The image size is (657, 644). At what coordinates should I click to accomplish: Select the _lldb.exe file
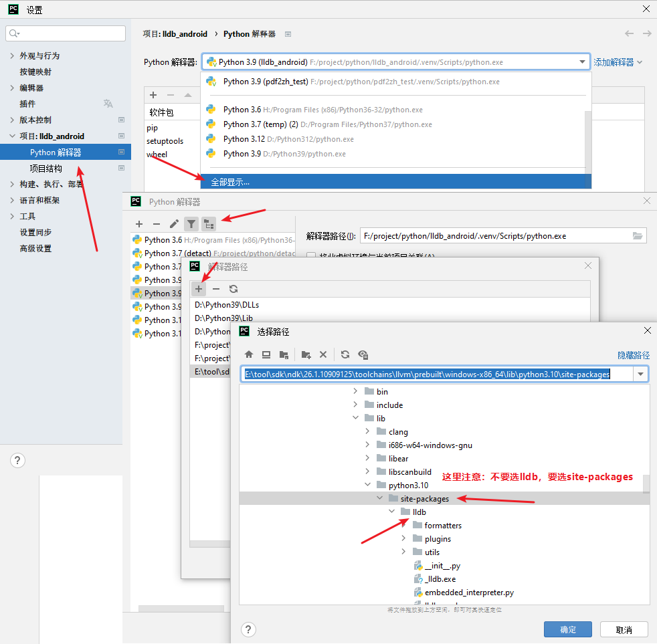(440, 578)
